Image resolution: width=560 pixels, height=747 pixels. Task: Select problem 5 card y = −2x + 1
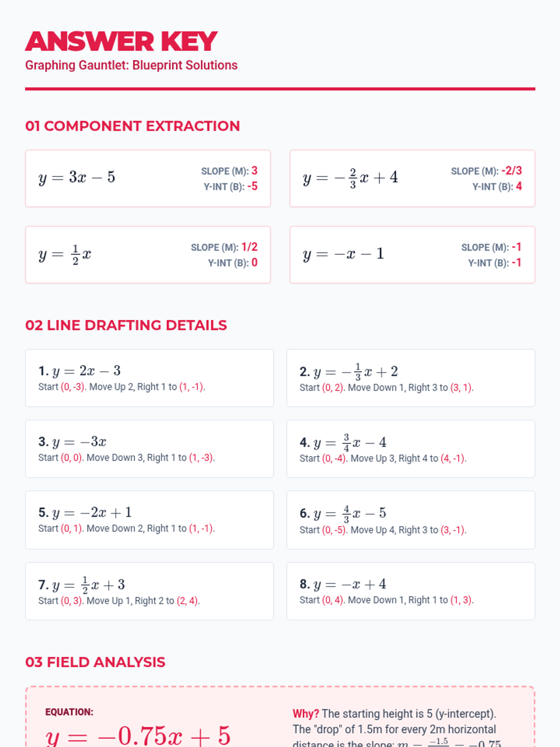(x=149, y=520)
